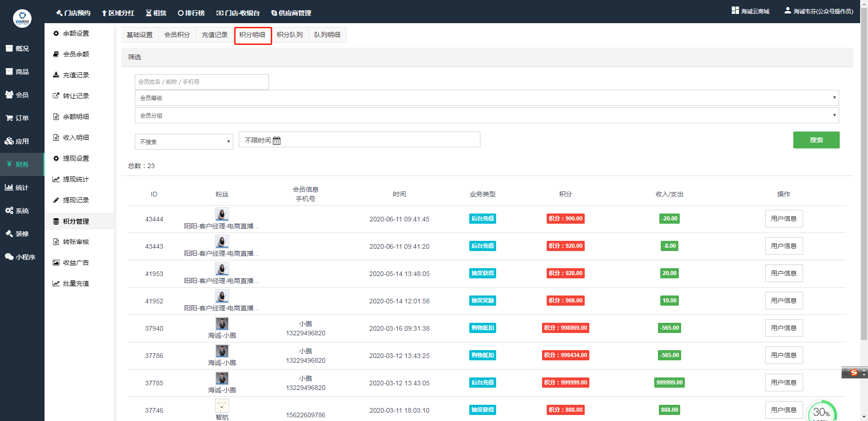
Task: Open 商品 products icon in sidebar
Action: click(x=9, y=71)
